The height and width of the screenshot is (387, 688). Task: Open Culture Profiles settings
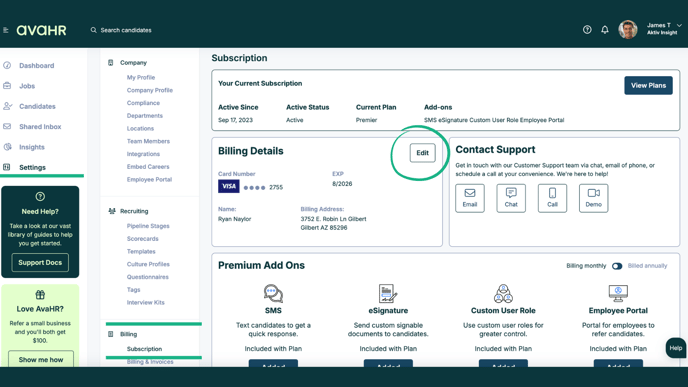[x=148, y=264]
